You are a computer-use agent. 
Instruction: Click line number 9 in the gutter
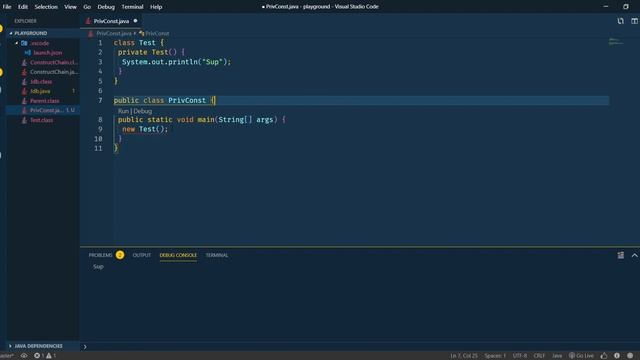pos(100,129)
